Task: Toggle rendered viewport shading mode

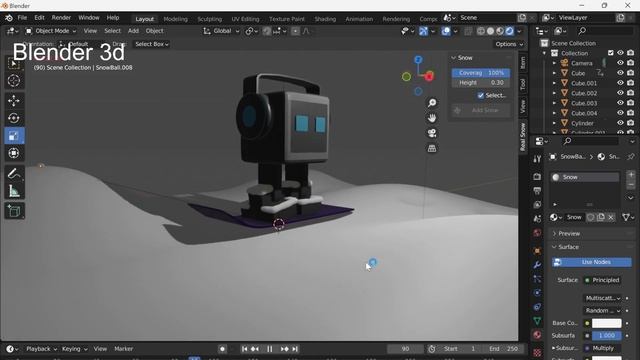Action: (510, 31)
